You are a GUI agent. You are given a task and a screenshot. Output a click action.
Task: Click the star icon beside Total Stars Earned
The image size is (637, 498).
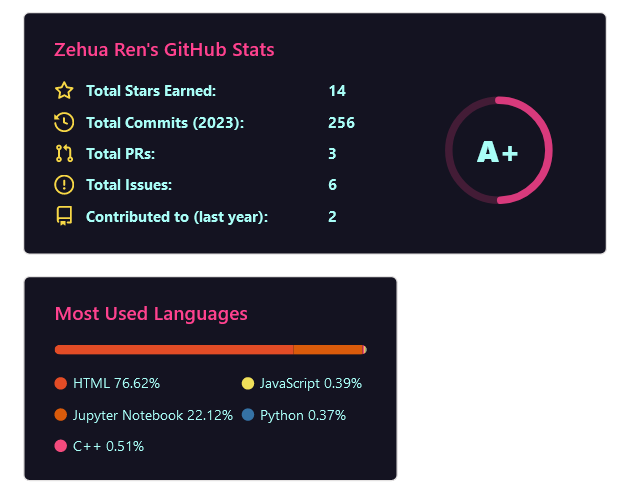tap(64, 91)
